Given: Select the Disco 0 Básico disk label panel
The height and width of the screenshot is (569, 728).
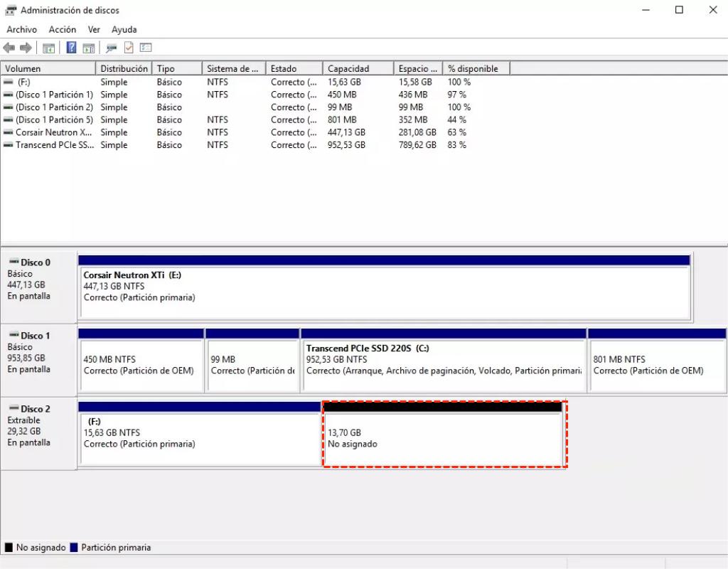Looking at the screenshot, I should pos(38,287).
